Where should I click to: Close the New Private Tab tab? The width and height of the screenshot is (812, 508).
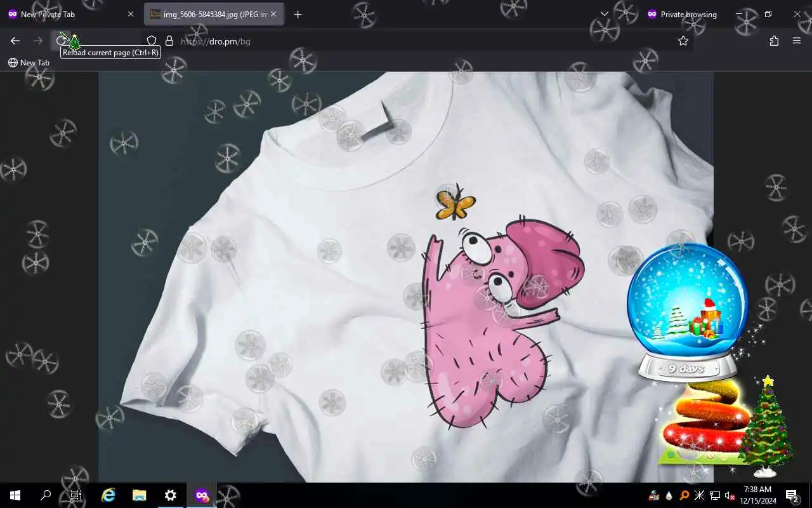point(131,14)
